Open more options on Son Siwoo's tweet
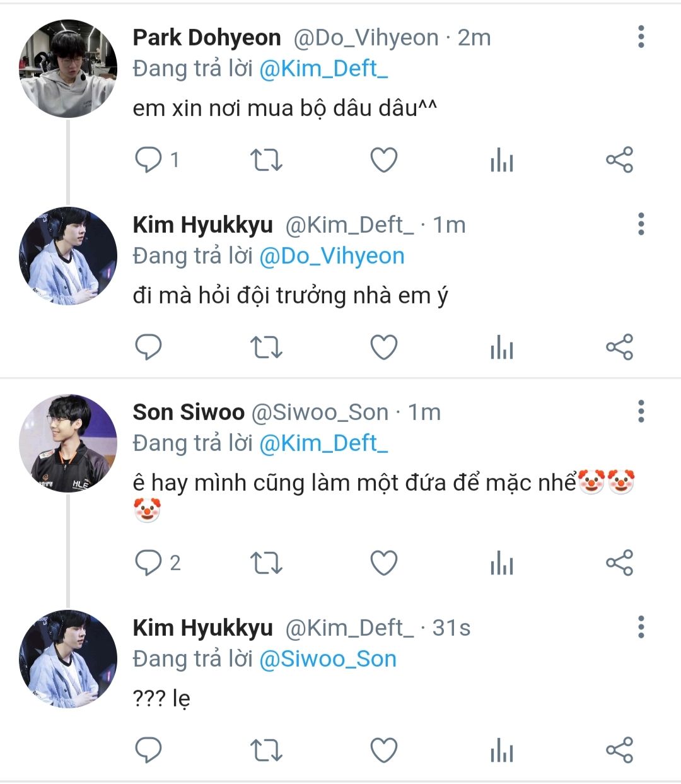 (641, 411)
